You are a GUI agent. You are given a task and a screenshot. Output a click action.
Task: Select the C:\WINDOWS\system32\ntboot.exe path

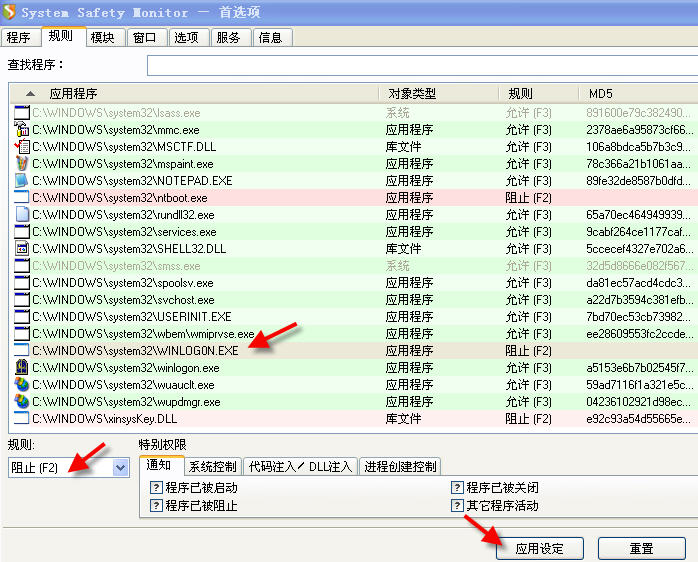pyautogui.click(x=120, y=198)
